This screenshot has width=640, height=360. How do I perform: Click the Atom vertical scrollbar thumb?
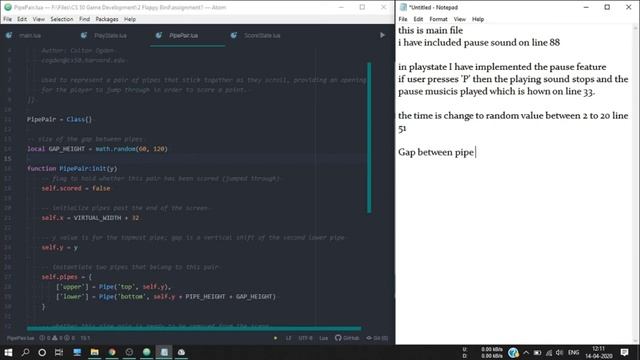point(369,138)
